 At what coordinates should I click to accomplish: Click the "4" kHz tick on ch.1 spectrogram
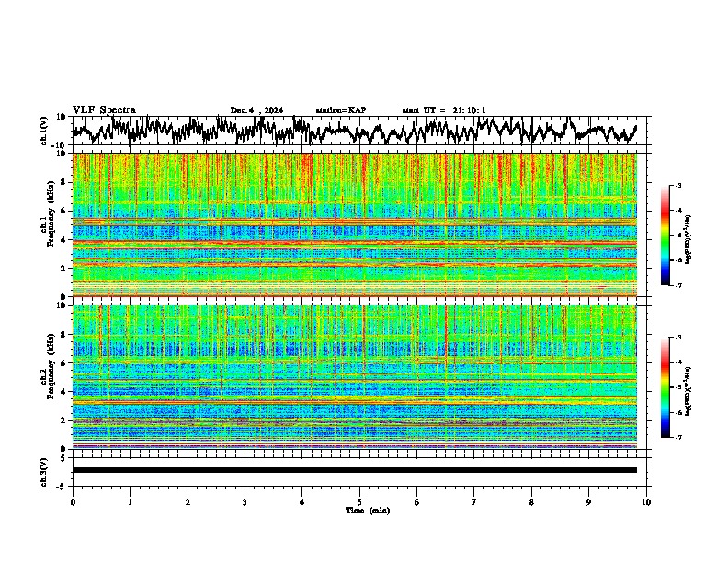(x=63, y=240)
